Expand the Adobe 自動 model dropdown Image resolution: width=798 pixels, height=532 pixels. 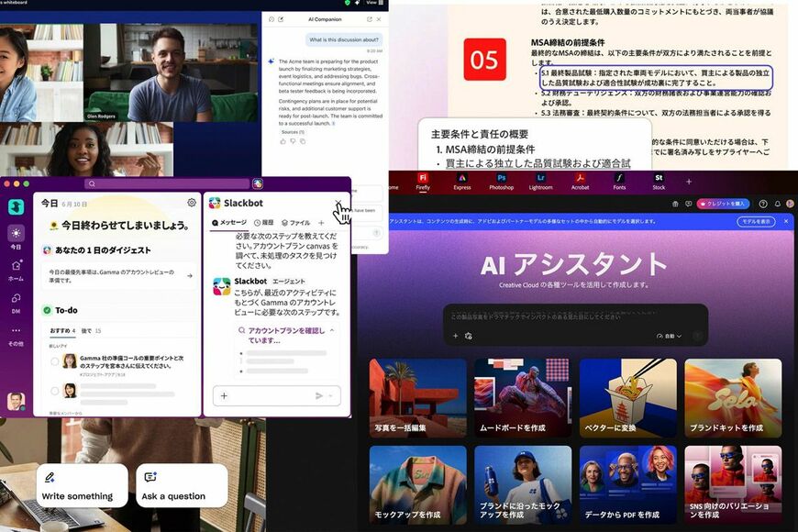(669, 336)
